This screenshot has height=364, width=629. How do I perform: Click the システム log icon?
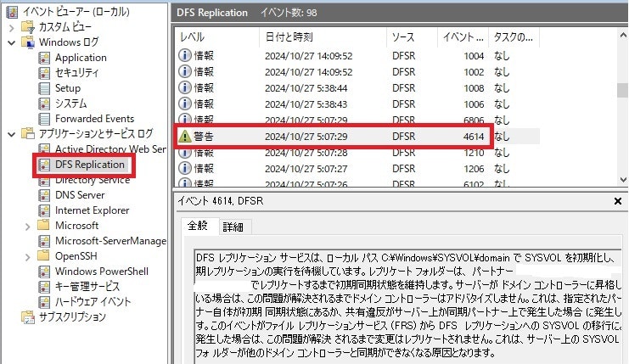[x=44, y=104]
